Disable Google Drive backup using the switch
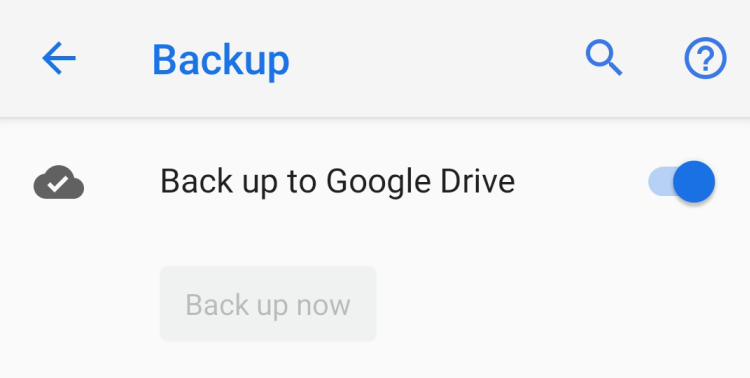The width and height of the screenshot is (750, 378). (682, 182)
